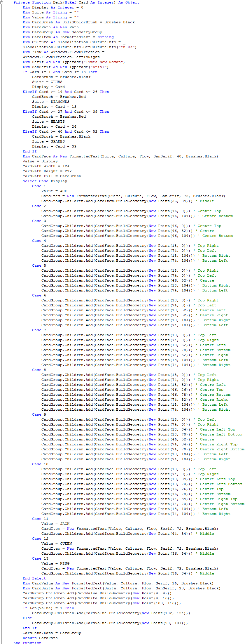
Task: Click 'CardPath.Fill = CardBrush' line
Action: (52, 176)
